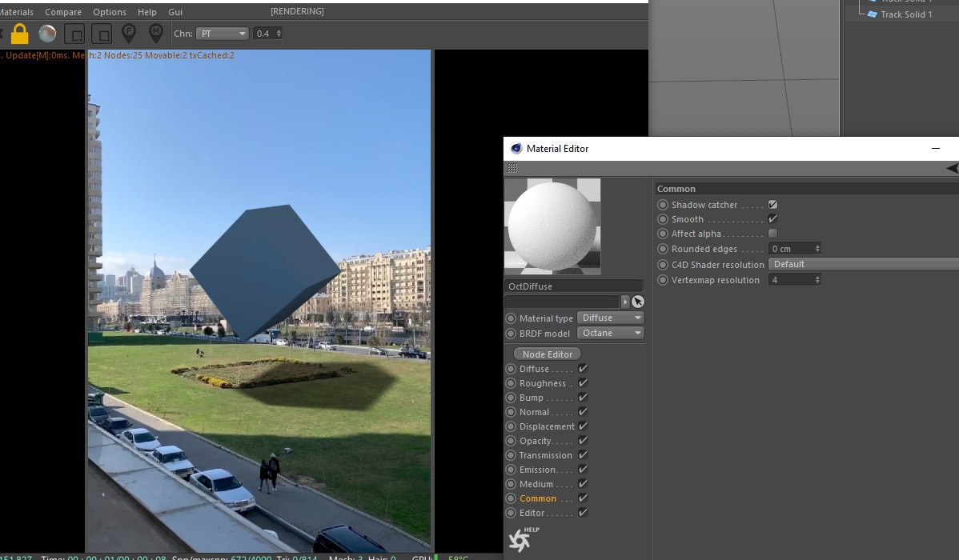Click the C4D Shader resolution animation dot

(x=662, y=265)
